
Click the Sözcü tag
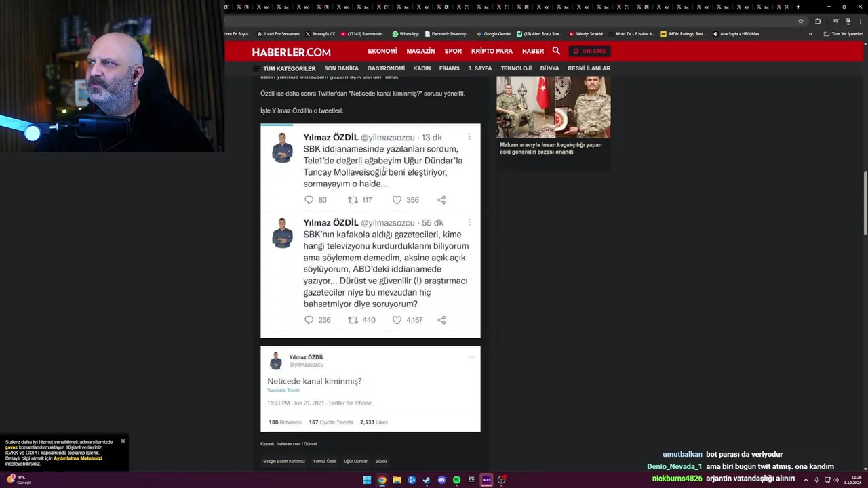[381, 461]
